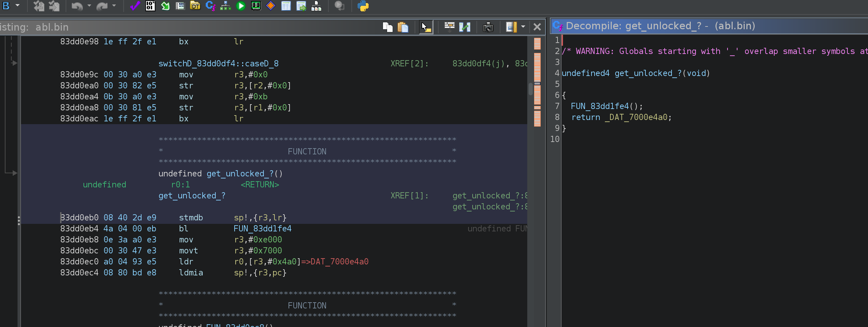Open the listing field editor icon

449,26
